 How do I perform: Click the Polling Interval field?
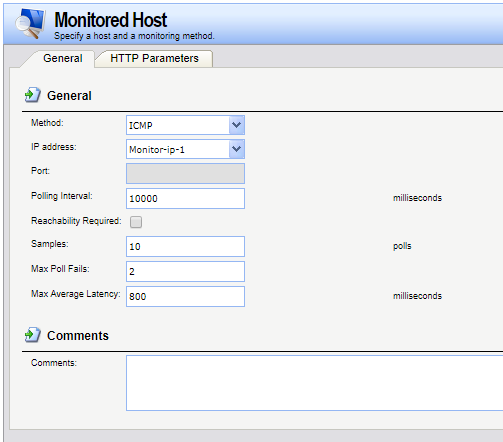(185, 198)
